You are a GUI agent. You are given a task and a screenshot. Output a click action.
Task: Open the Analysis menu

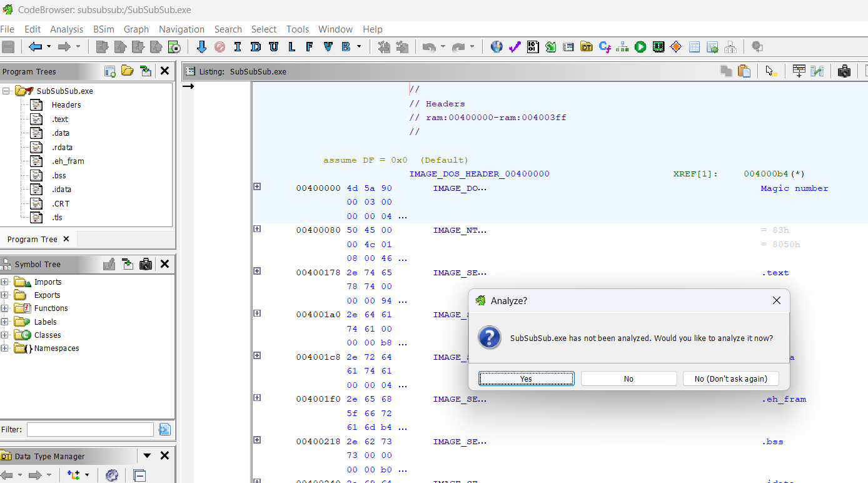tap(66, 29)
